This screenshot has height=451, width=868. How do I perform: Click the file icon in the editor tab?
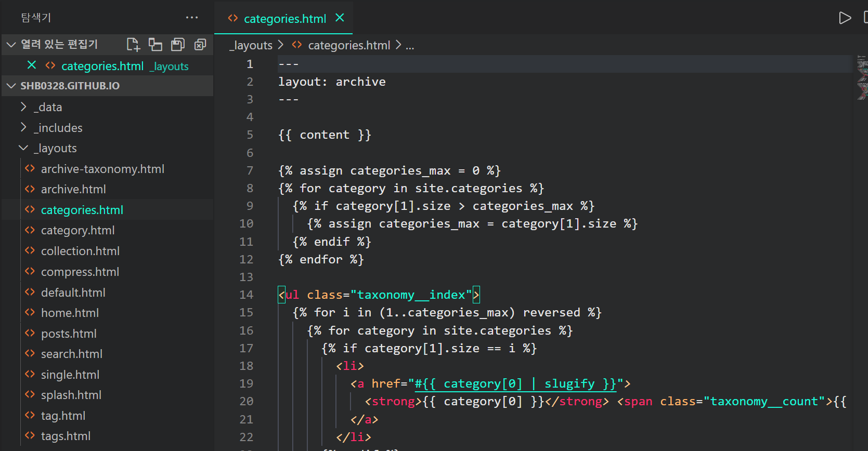coord(232,18)
